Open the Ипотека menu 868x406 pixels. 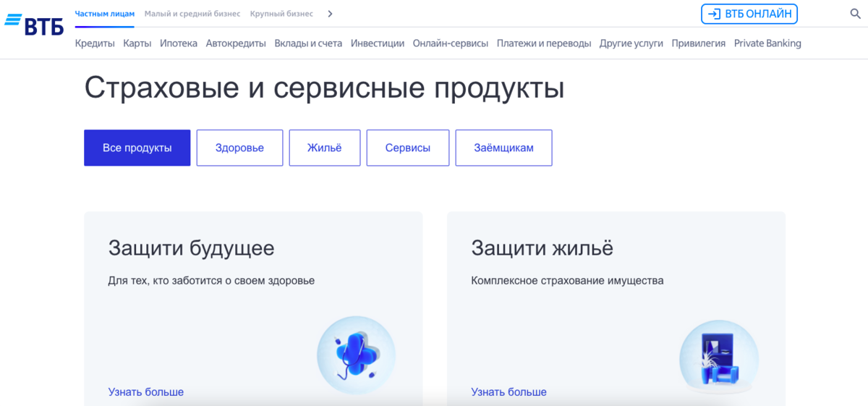coord(179,43)
